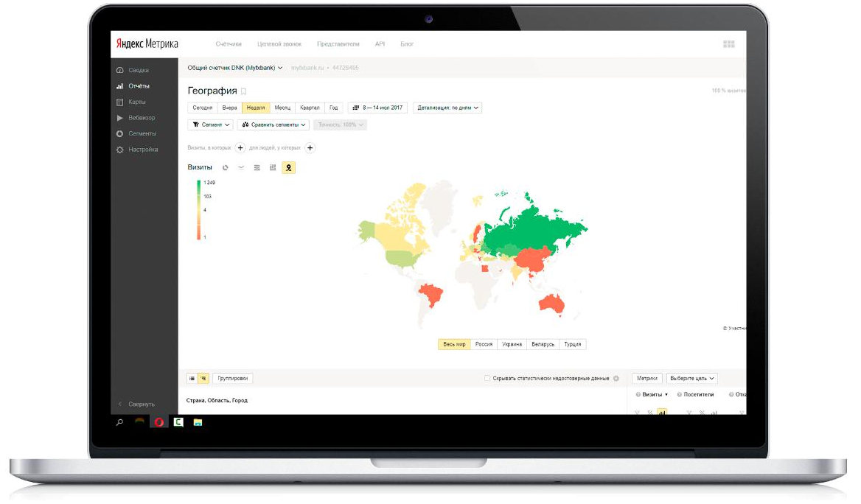
Task: Expand the Сегмент dropdown
Action: pos(210,125)
